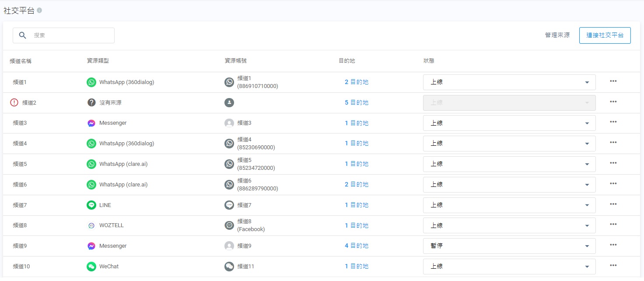
Task: Open the three-dot menu for 頻道1
Action: click(x=613, y=81)
